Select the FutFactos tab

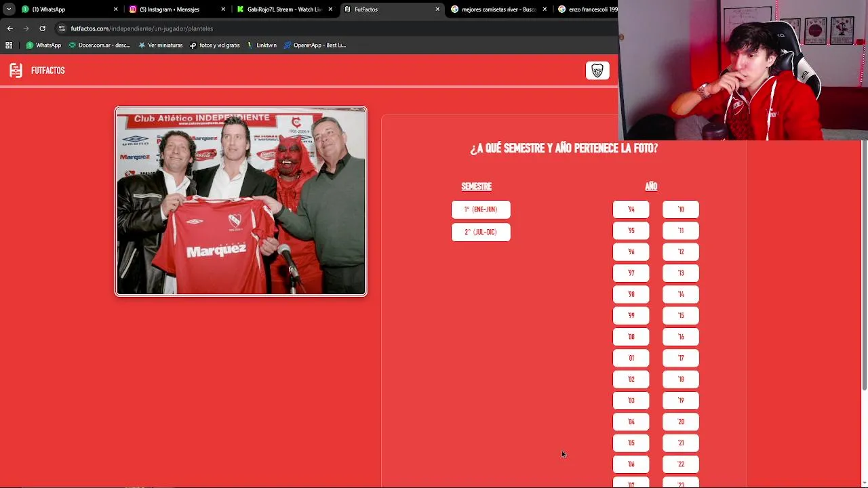[390, 9]
